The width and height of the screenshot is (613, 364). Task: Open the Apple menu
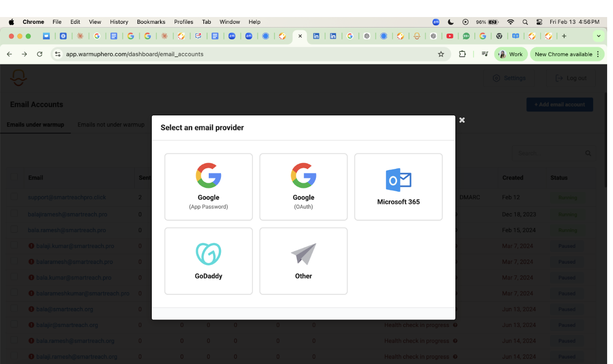(11, 22)
